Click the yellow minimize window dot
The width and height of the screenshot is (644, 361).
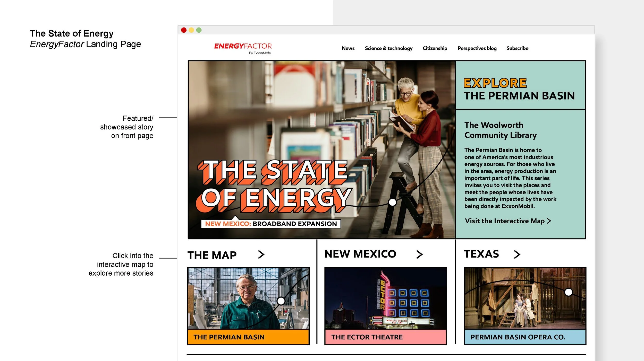tap(191, 30)
